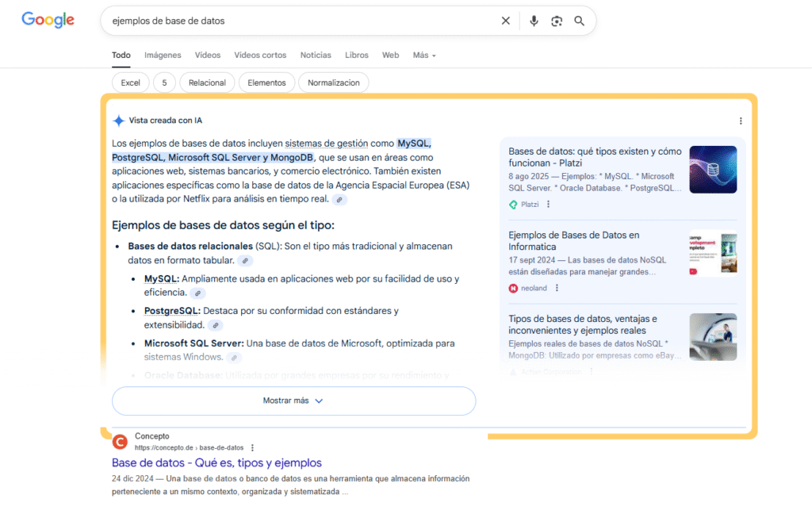Expand AI overview with Mostrar más
The image size is (812, 506).
[x=293, y=401]
